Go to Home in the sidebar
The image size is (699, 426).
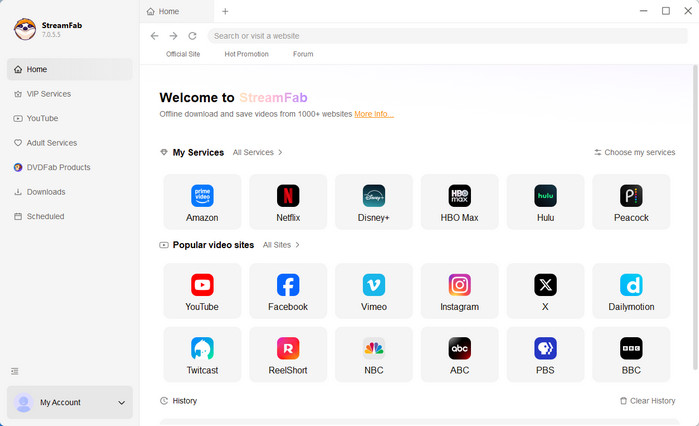[70, 69]
